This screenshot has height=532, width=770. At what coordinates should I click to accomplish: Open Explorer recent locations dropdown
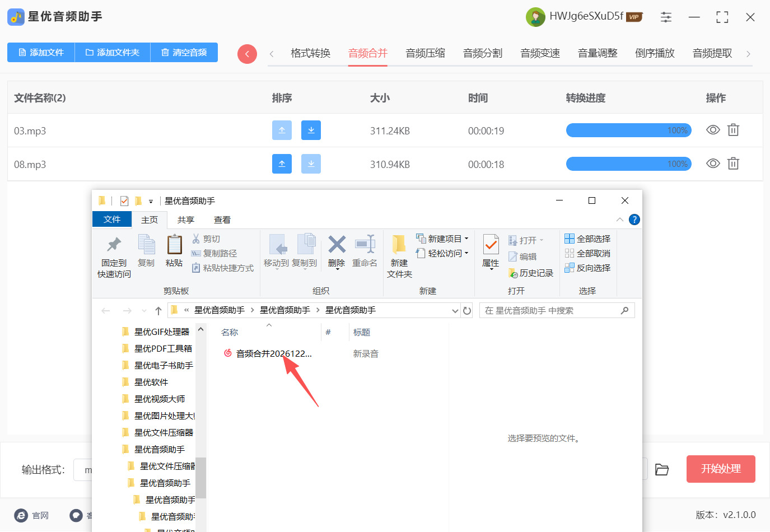[144, 311]
